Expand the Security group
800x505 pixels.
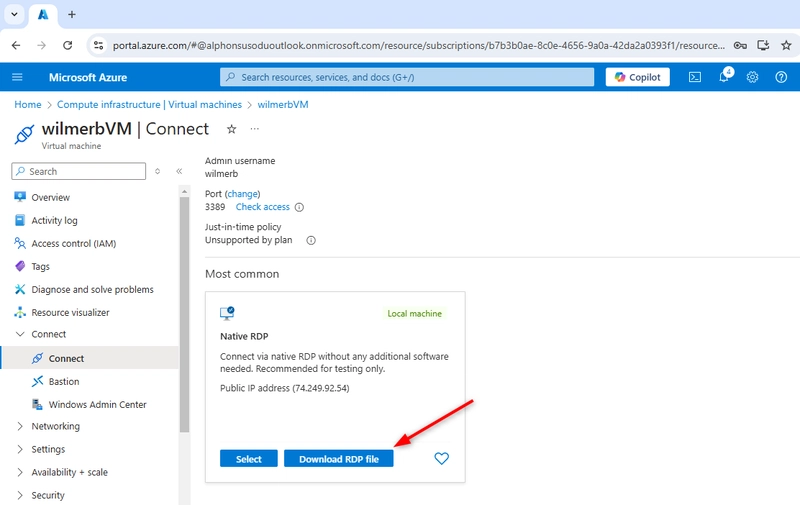[20, 495]
